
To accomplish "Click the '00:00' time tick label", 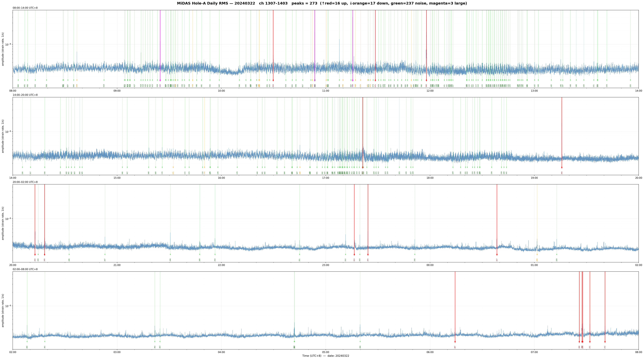I will 430,265.
